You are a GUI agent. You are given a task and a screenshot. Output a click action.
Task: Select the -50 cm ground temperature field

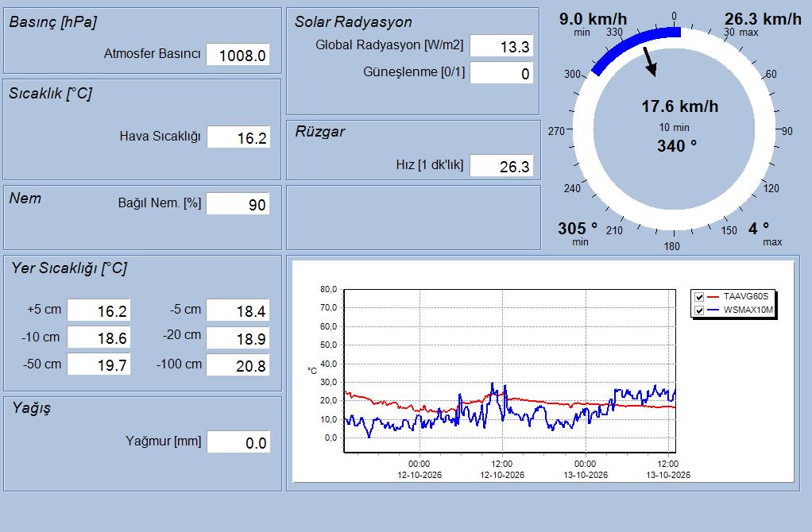coord(99,364)
